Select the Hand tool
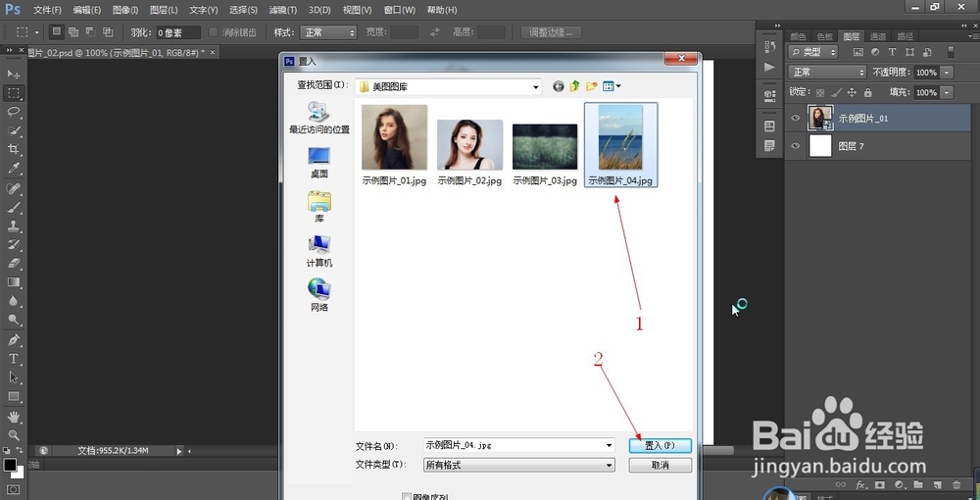The width and height of the screenshot is (980, 500). click(x=13, y=417)
